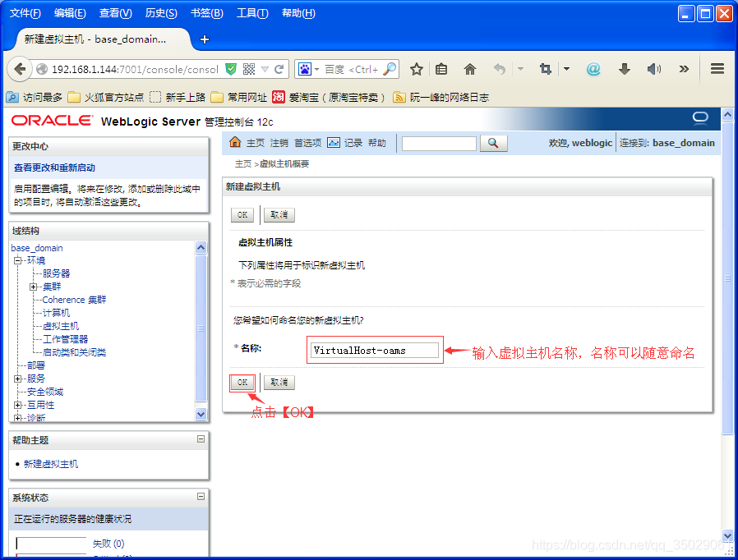Click the browser back arrow button

[x=20, y=69]
